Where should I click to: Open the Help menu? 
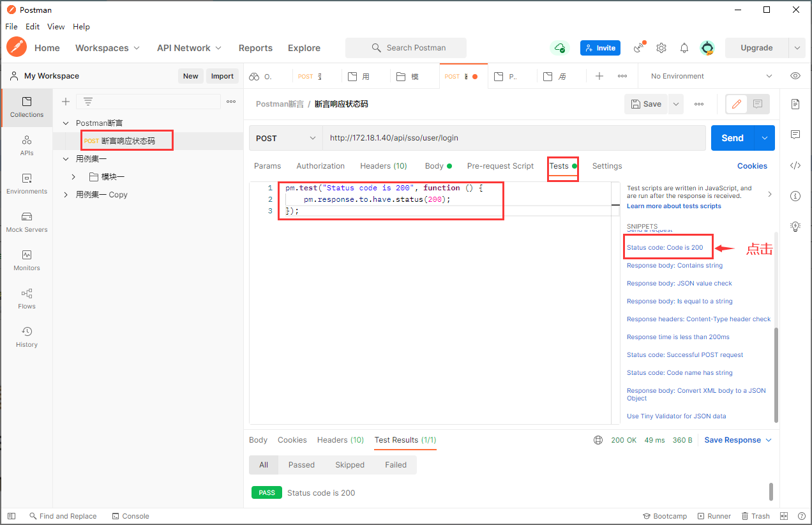pyautogui.click(x=81, y=27)
